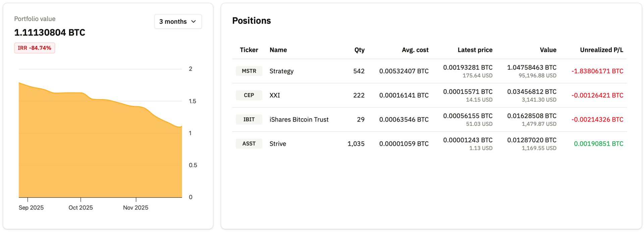This screenshot has width=644, height=232.
Task: Sort positions by Ticker column header
Action: [x=249, y=50]
